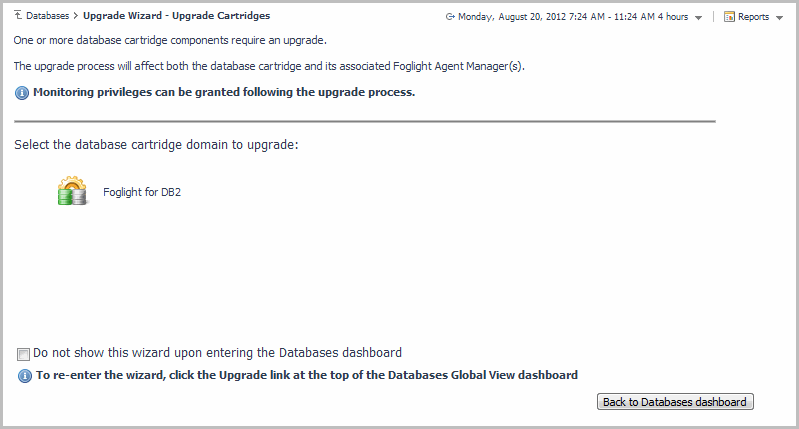This screenshot has height=429, width=799.
Task: Enable the Do not show this wizard checkbox
Action: [x=24, y=353]
